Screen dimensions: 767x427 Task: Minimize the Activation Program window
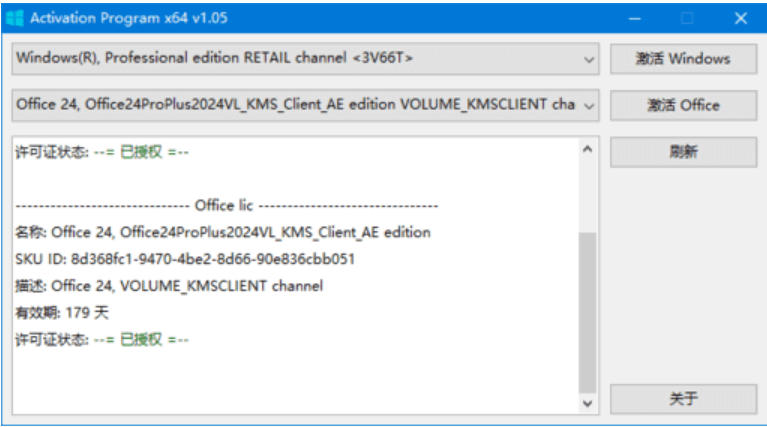point(634,18)
